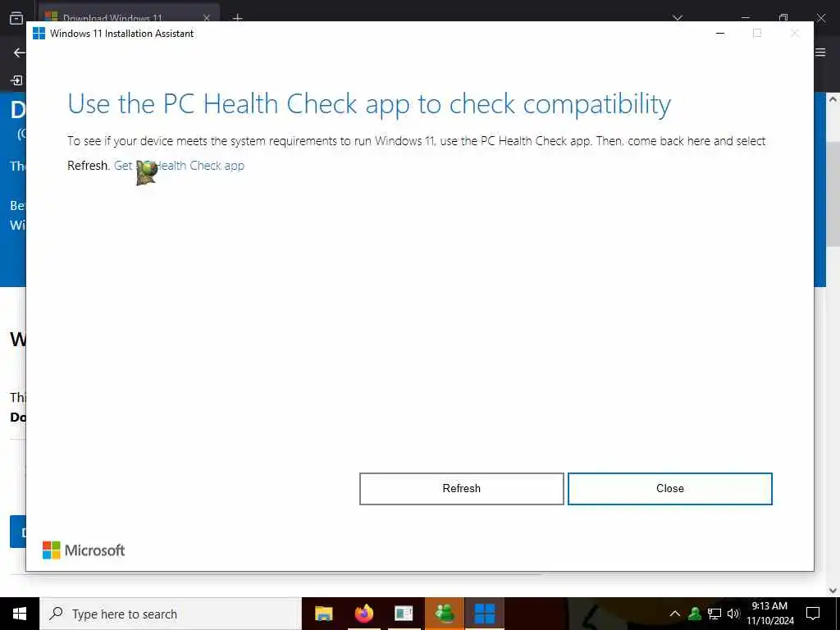Click the Refresh button
Image resolution: width=840 pixels, height=630 pixels.
point(461,489)
